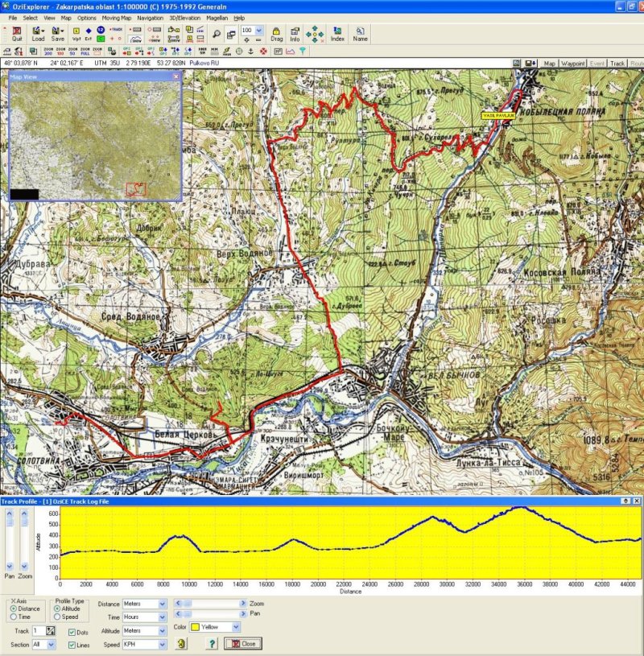
Task: Click the Name search icon
Action: coord(360,33)
